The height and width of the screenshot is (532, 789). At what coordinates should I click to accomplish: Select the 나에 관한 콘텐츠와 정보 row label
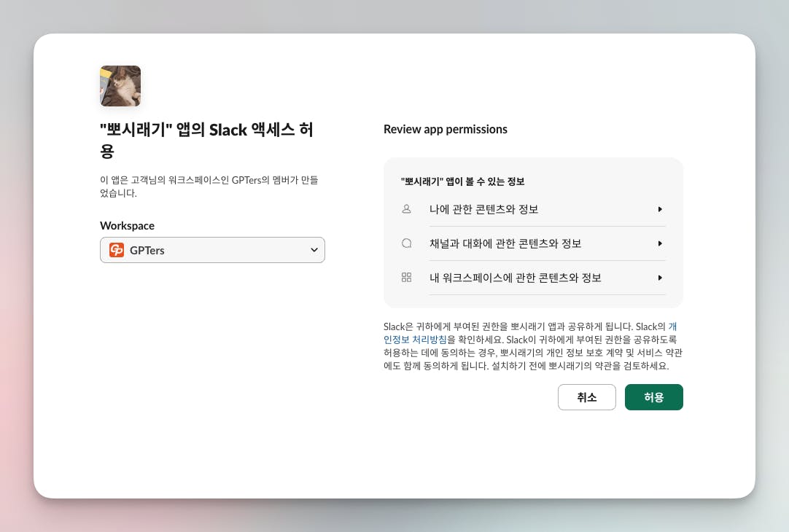pos(484,209)
